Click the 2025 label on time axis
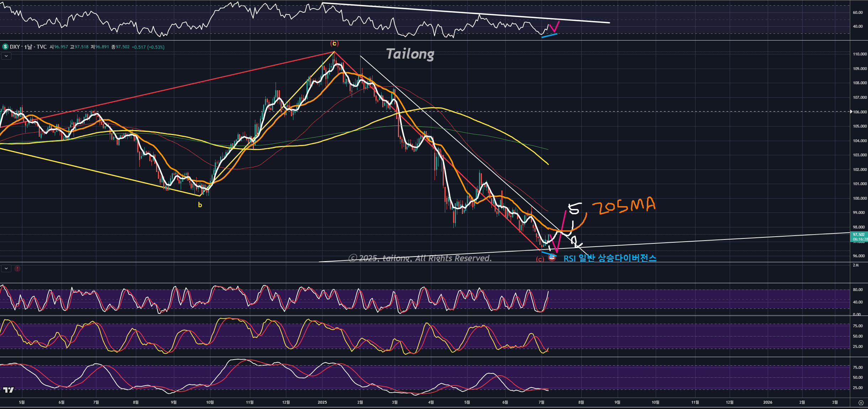Viewport: 868px width, 409px height. click(322, 402)
